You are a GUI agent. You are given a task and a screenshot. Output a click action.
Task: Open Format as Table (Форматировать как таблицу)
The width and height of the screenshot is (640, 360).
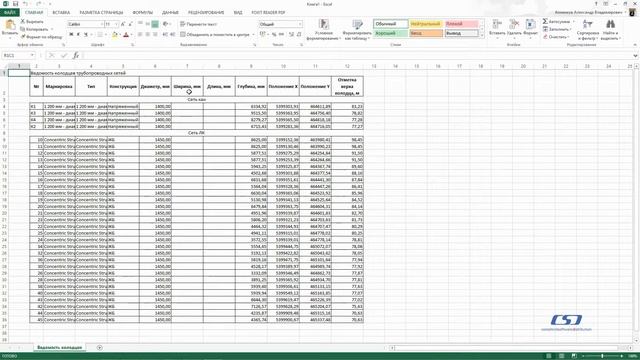pos(356,29)
